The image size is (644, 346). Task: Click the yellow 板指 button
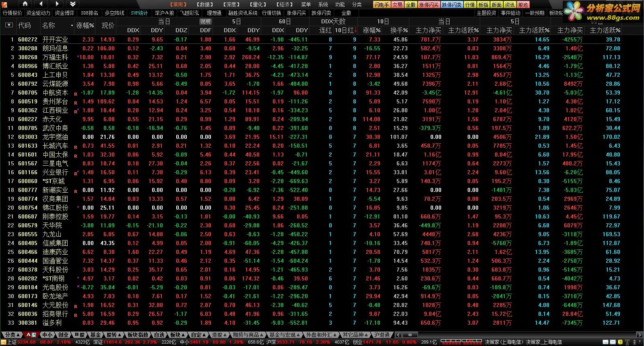(x=483, y=5)
